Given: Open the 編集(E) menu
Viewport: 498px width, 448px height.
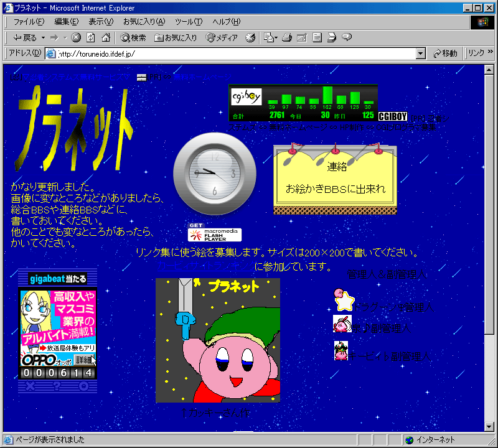Looking at the screenshot, I should [x=67, y=22].
